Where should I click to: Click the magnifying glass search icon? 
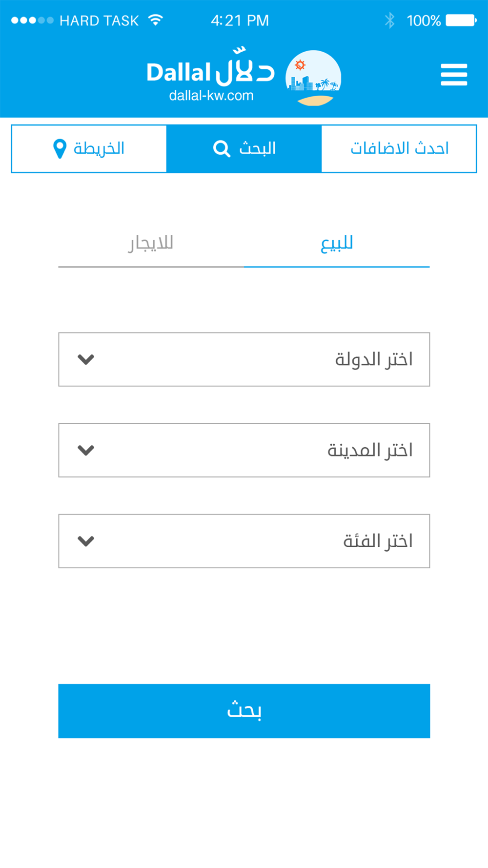tap(222, 148)
